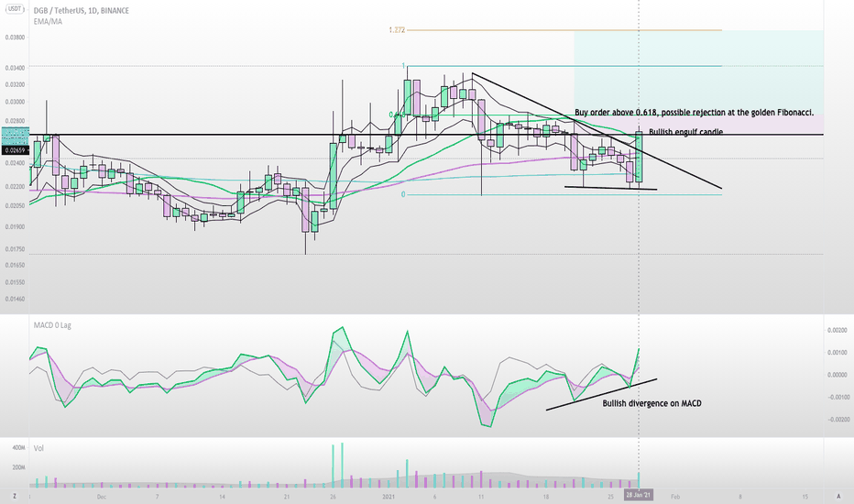Click the 0.01460 price axis label
The height and width of the screenshot is (504, 854).
15,299
